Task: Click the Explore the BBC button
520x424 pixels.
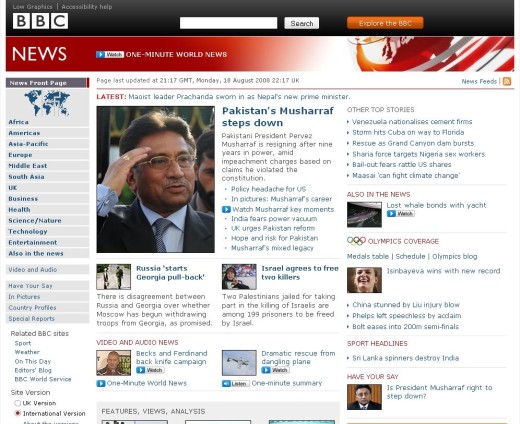Action: click(x=385, y=23)
